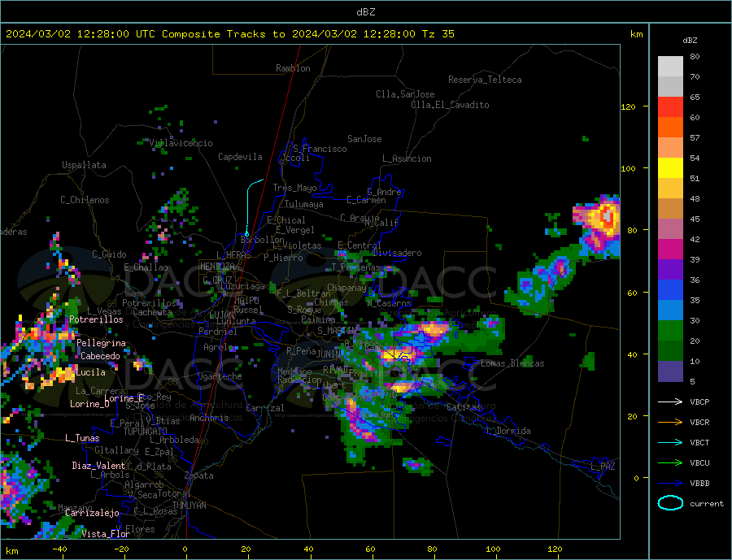Click the cyan track circle marker near Borbollon
732x560 pixels.
(246, 234)
